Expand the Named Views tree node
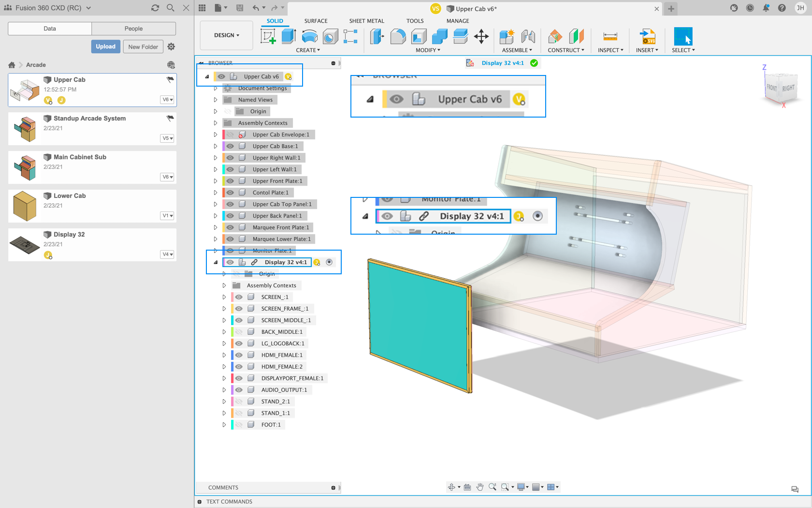Viewport: 812px width, 508px height. (216, 100)
